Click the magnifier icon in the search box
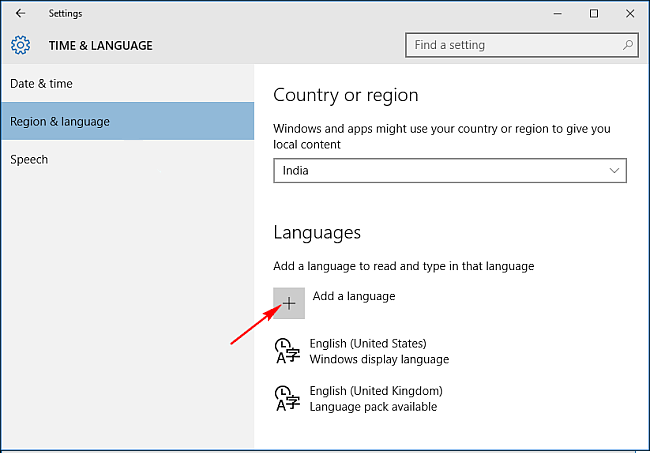The height and width of the screenshot is (453, 650). coord(628,45)
